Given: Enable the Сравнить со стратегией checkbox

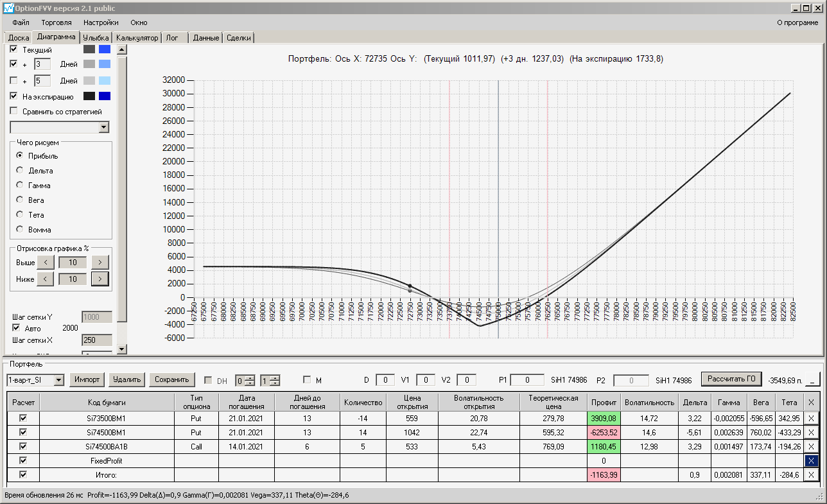Looking at the screenshot, I should (14, 111).
